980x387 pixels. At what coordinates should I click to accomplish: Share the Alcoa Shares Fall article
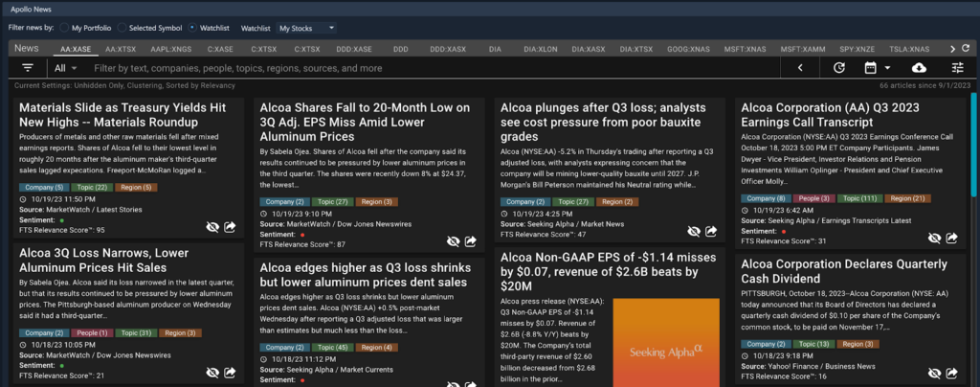click(x=471, y=240)
